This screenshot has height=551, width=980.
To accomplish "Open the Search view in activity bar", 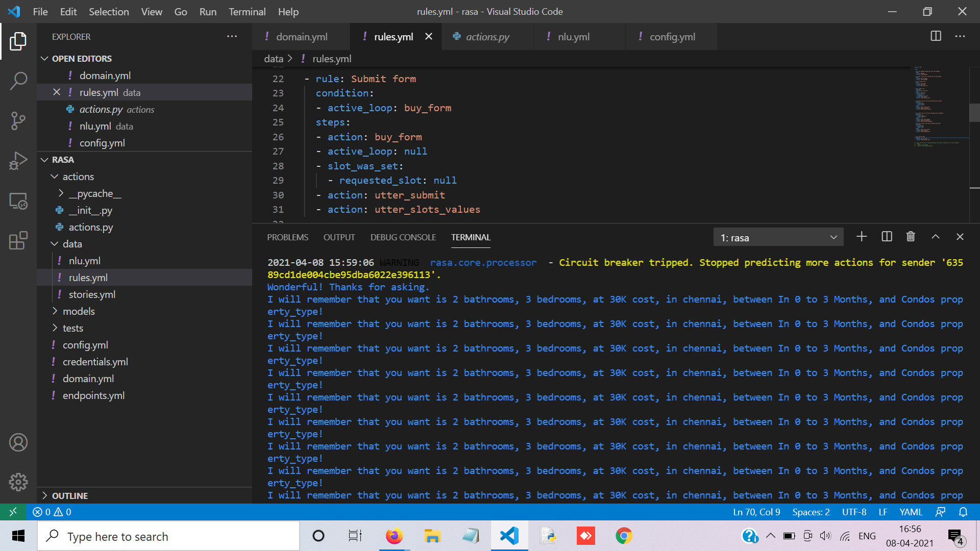I will 18,81.
